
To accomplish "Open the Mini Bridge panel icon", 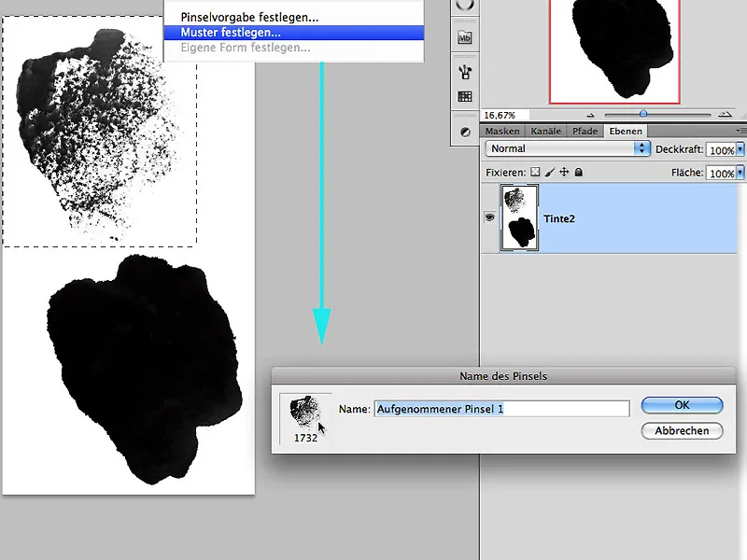I will pos(464,37).
